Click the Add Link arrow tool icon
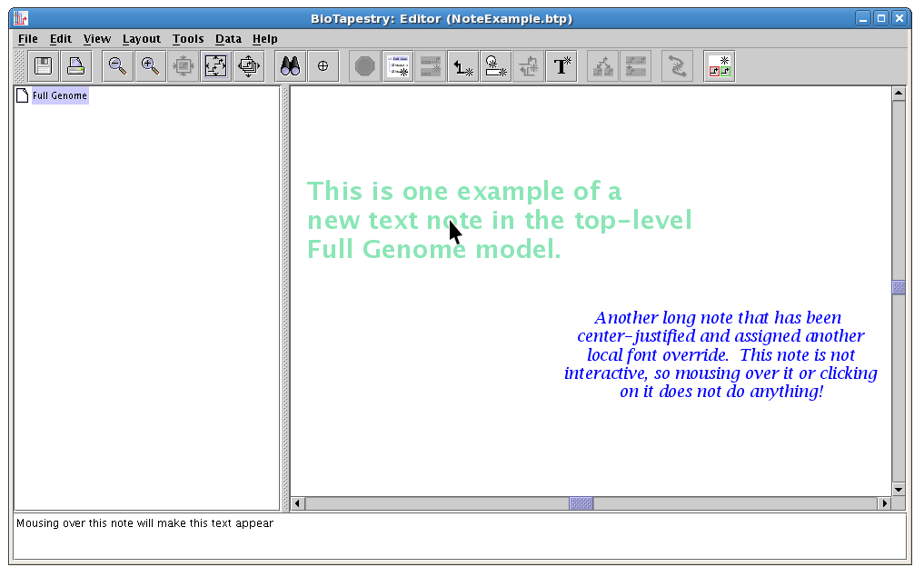 [463, 66]
